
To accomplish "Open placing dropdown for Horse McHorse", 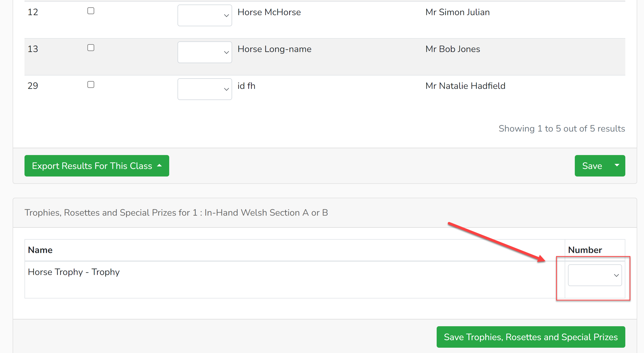I will 205,15.
